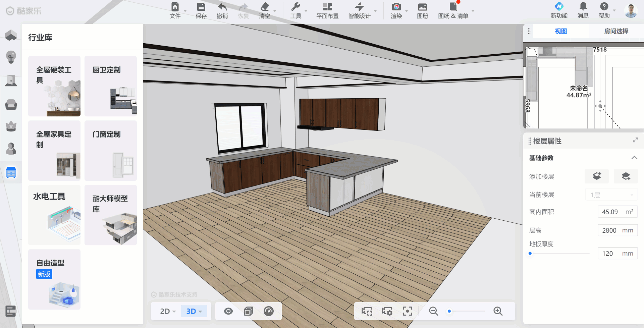Open the 门窗定制 library card
The width and height of the screenshot is (644, 328).
pos(111,151)
